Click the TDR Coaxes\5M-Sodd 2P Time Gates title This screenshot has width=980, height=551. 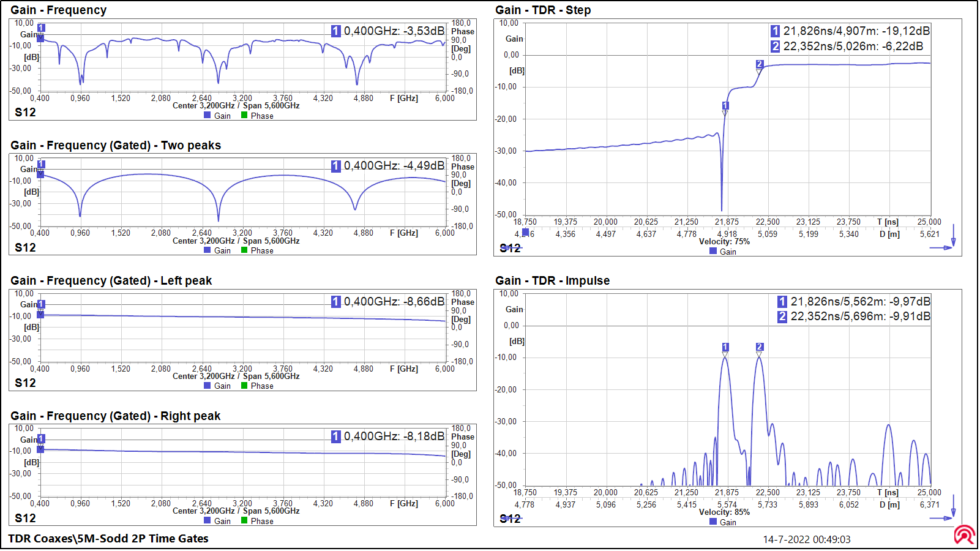[x=109, y=539]
